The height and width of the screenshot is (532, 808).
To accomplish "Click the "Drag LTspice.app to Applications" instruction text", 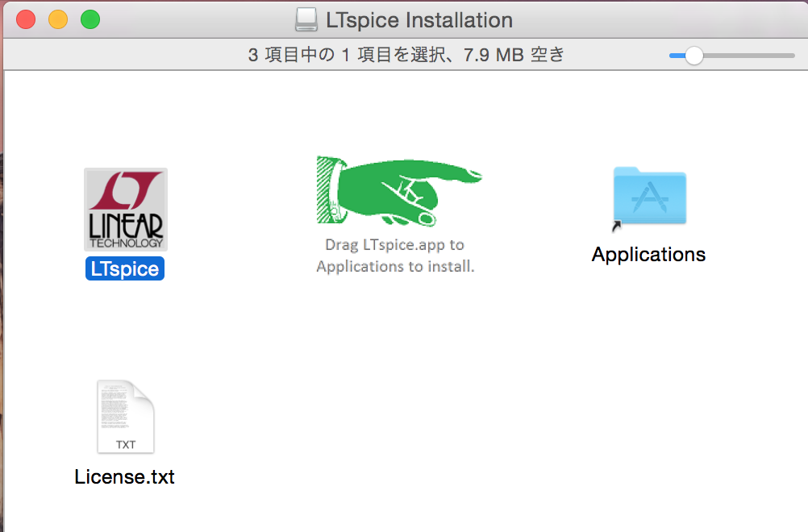I will [x=395, y=256].
